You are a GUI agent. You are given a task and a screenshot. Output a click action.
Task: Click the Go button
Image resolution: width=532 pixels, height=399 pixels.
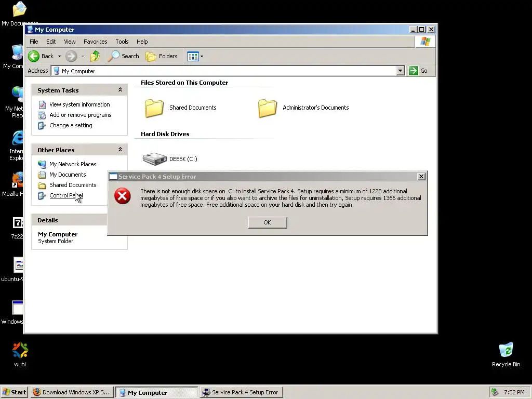418,71
